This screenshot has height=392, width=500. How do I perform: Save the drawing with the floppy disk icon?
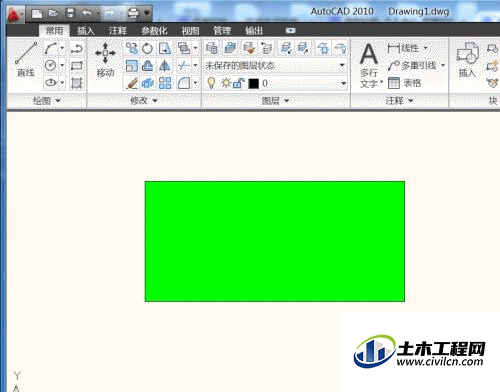coord(70,13)
